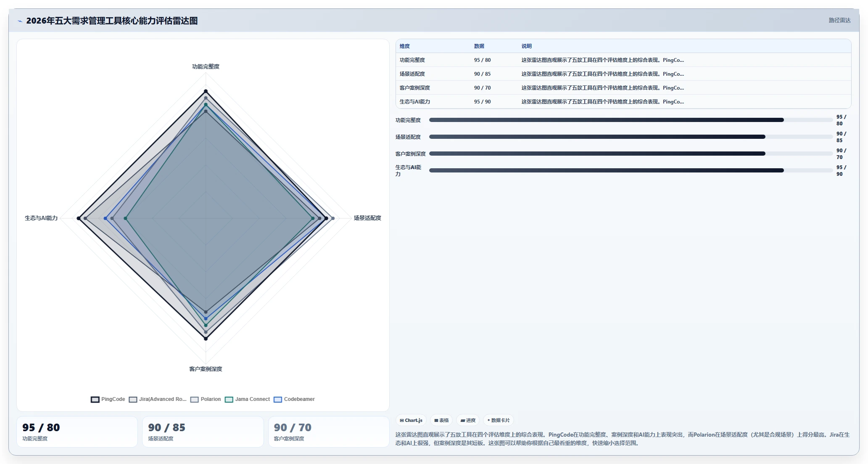Select the Chart.js chip
868x464 pixels.
pyautogui.click(x=411, y=420)
